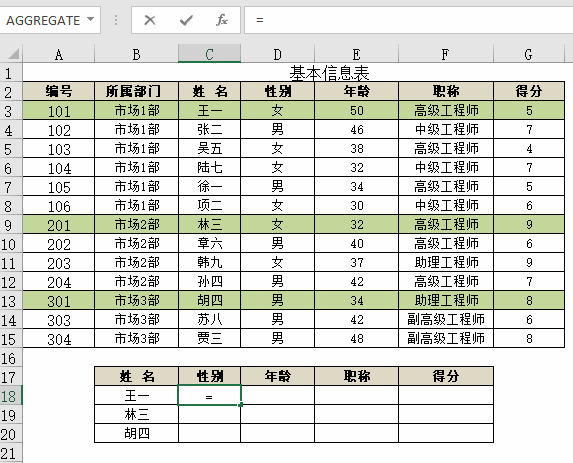Select name cell 张二
The height and width of the screenshot is (463, 573).
coord(209,129)
